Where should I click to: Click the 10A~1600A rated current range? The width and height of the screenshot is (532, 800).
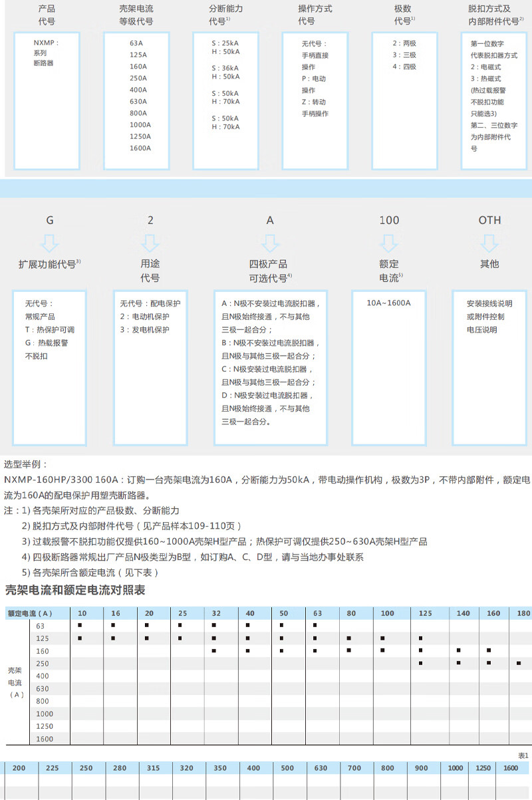coord(389,303)
